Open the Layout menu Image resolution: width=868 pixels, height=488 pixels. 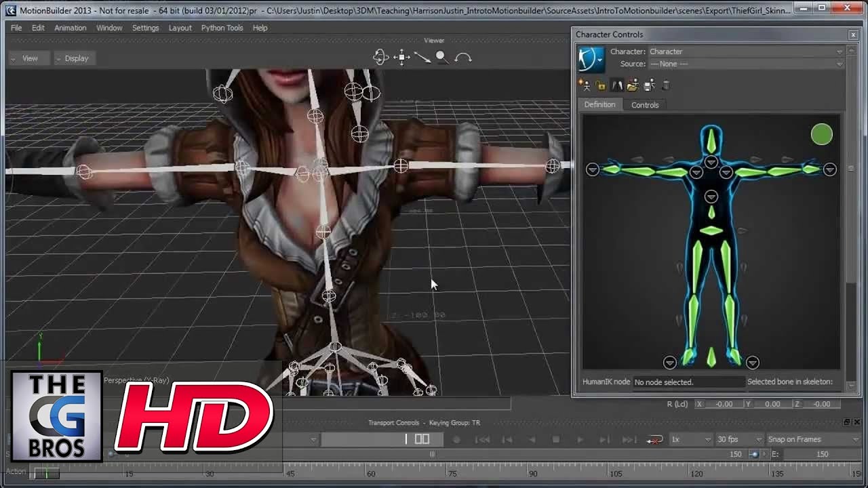coord(180,28)
